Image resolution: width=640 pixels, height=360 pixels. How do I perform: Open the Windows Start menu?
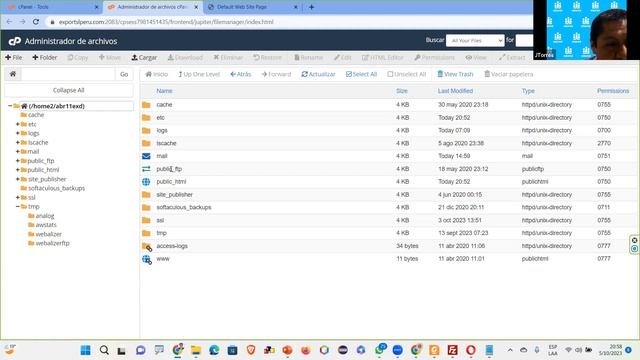pyautogui.click(x=85, y=350)
